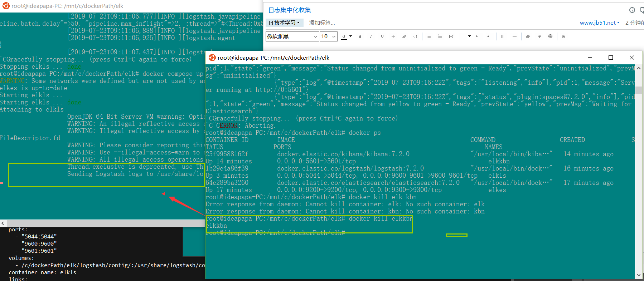This screenshot has height=281, width=644.
Task: Apply italic formatting
Action: pos(371,36)
